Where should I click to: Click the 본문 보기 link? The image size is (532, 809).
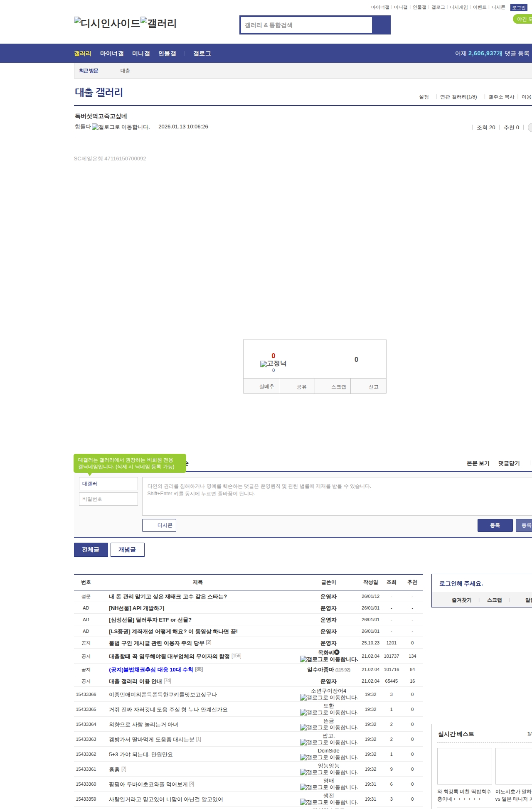tap(478, 463)
